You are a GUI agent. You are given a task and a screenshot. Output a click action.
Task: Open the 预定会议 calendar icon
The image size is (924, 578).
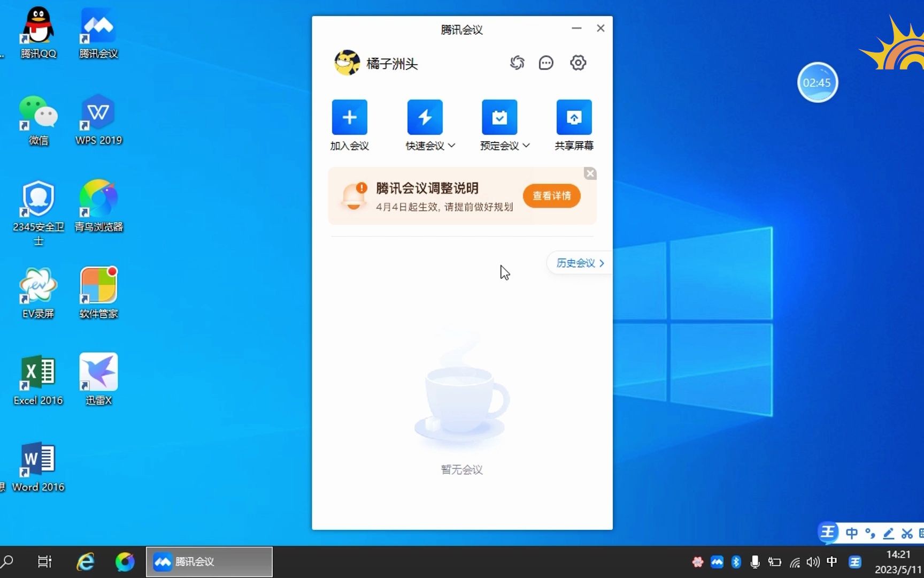[499, 117]
